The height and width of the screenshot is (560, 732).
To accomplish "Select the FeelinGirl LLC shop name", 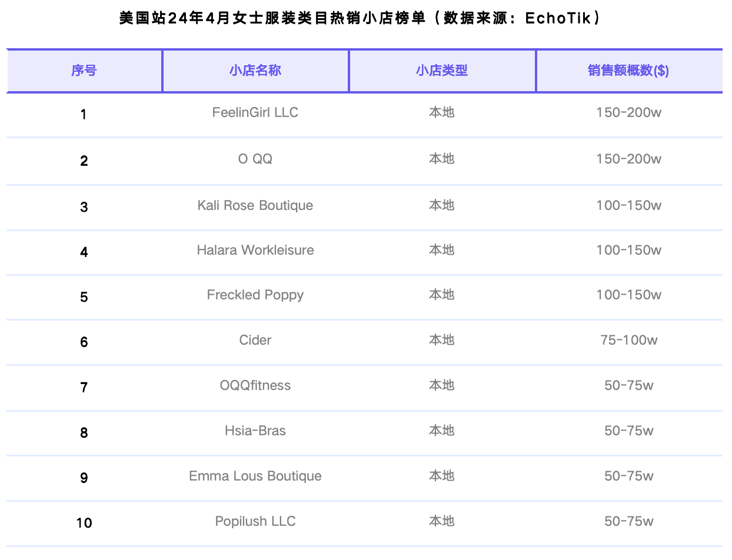I will [255, 112].
